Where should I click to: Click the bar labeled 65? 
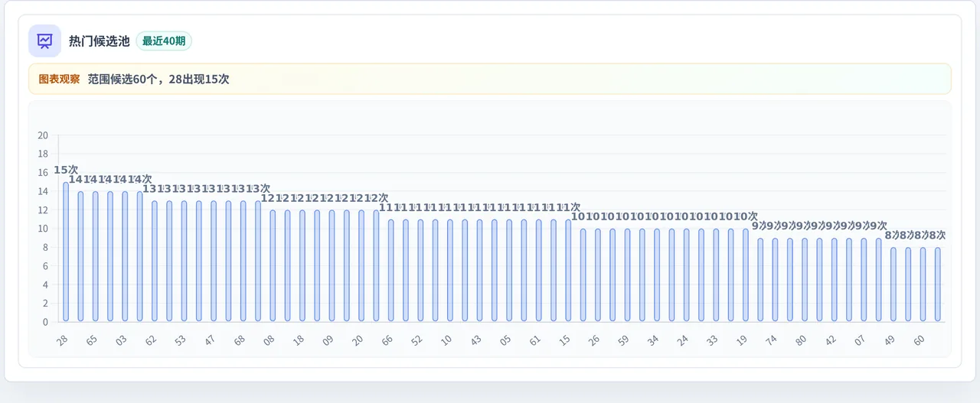click(96, 256)
